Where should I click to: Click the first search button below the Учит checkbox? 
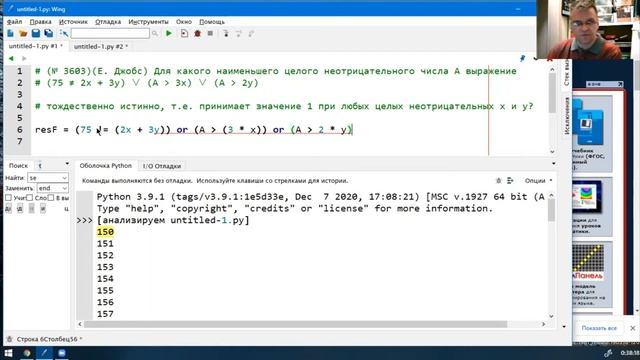8,209
